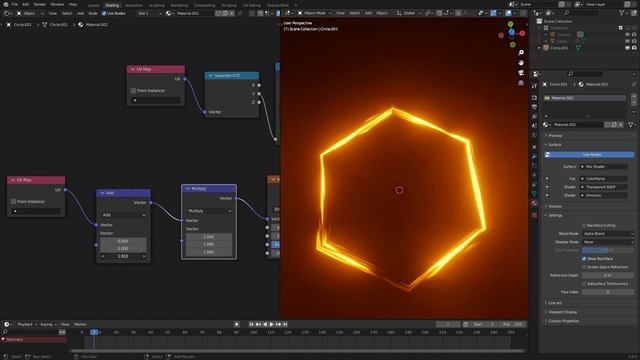640x360 pixels.
Task: Open the Texture properties tab icon
Action: [534, 215]
